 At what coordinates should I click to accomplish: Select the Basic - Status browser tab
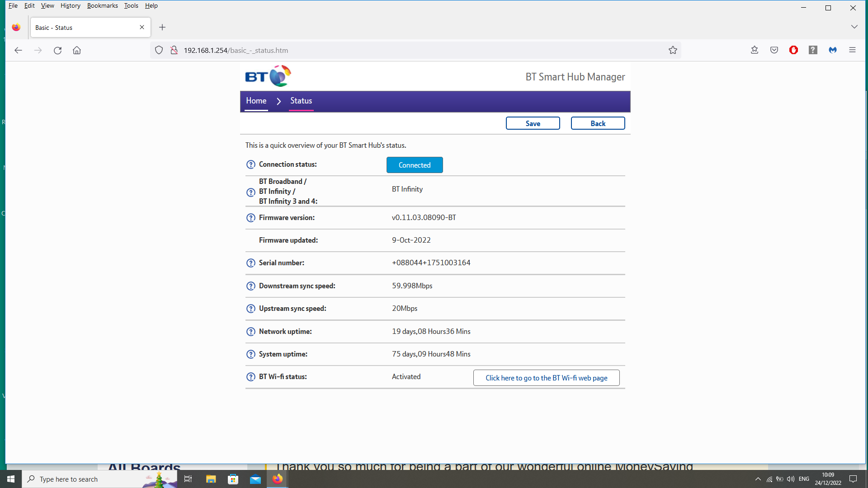(90, 28)
